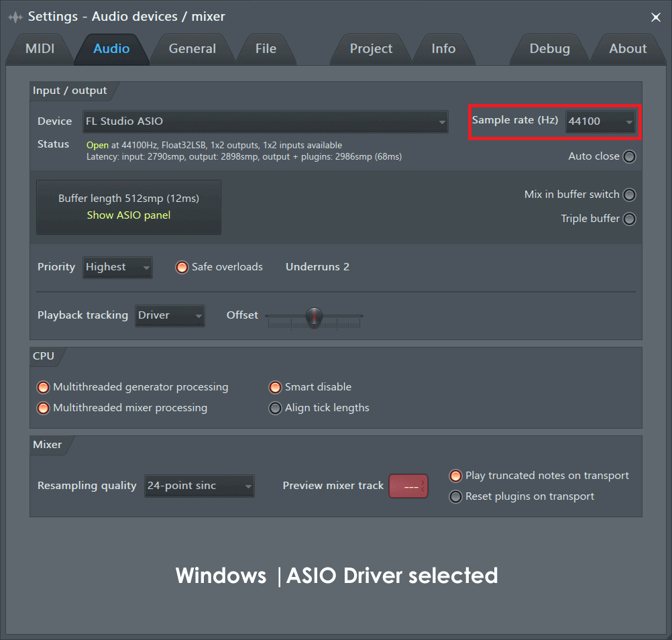This screenshot has width=672, height=640.
Task: Open the Sample rate dropdown
Action: point(600,121)
